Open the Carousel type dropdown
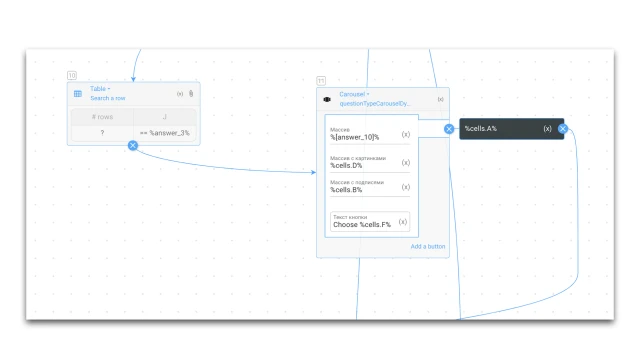The height and width of the screenshot is (360, 640). pyautogui.click(x=354, y=94)
